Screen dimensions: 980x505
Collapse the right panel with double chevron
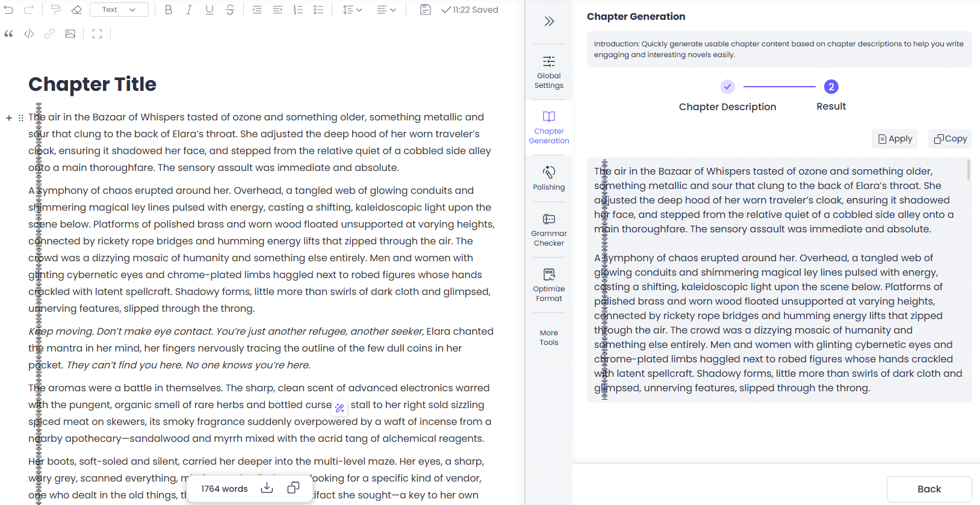pyautogui.click(x=549, y=22)
